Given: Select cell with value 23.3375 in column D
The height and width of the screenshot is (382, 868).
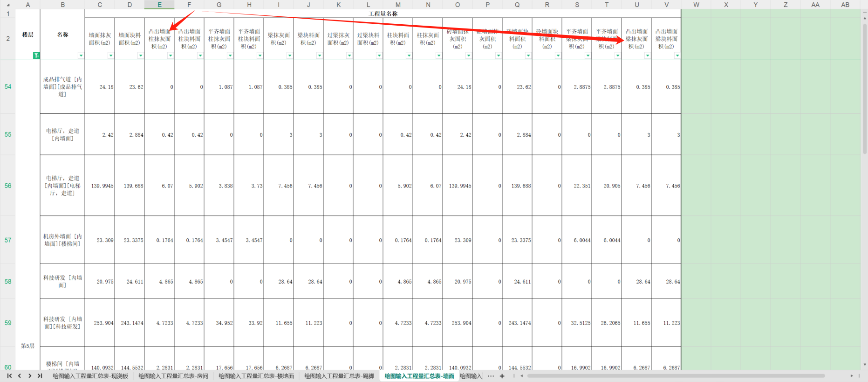Looking at the screenshot, I should [130, 240].
